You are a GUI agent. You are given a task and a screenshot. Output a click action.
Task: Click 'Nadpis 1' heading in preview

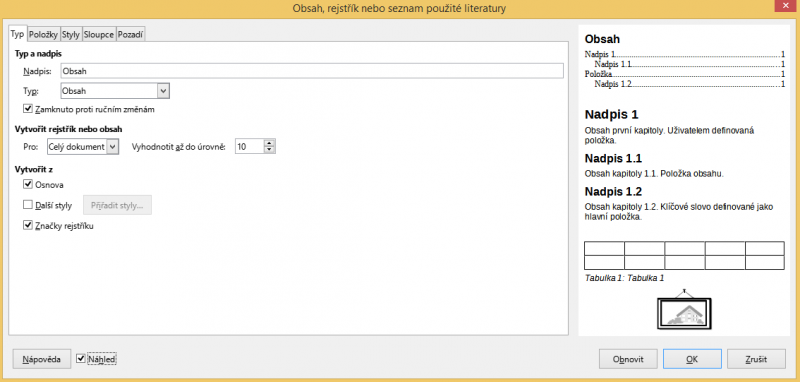click(611, 114)
